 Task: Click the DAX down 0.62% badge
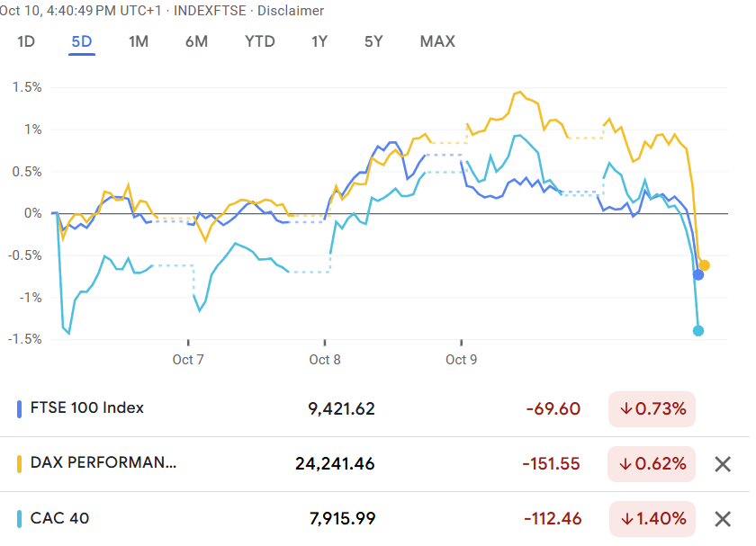click(x=652, y=464)
